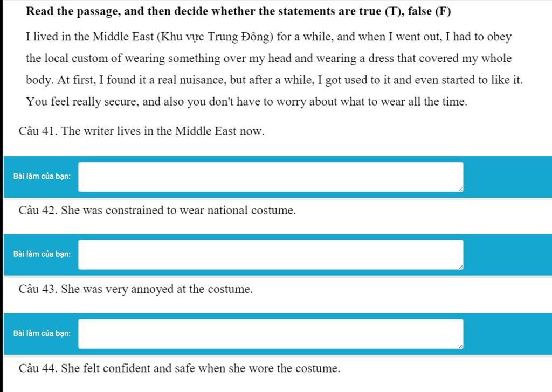552x392 pixels.
Task: Click resize corner of Câu 43 answer box
Action: 460,346
